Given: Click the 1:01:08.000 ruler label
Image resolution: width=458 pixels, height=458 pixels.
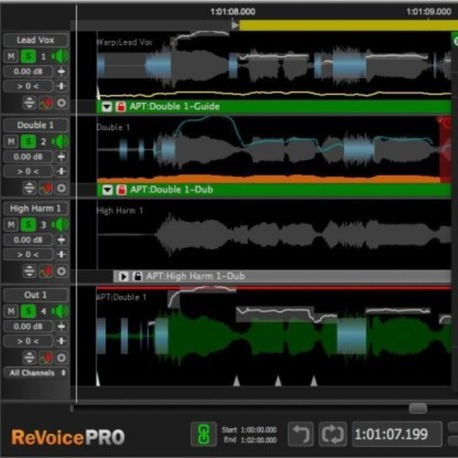Looking at the screenshot, I should (x=233, y=12).
